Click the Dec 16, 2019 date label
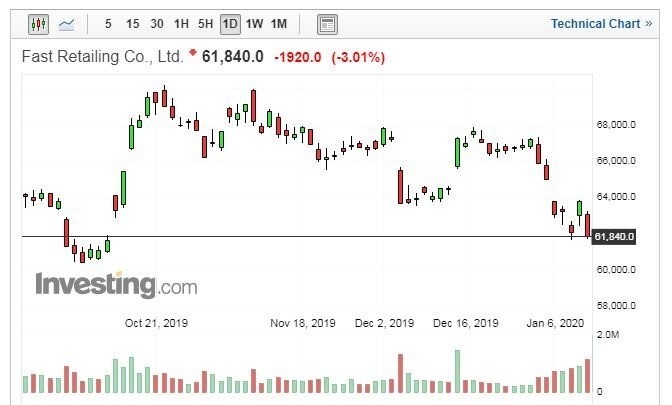Viewport: 672px width, 405px height. click(x=466, y=323)
